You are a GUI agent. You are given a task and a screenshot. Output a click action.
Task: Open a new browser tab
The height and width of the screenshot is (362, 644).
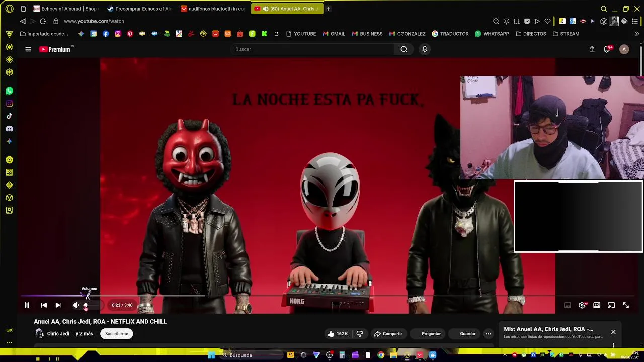pos(328,9)
